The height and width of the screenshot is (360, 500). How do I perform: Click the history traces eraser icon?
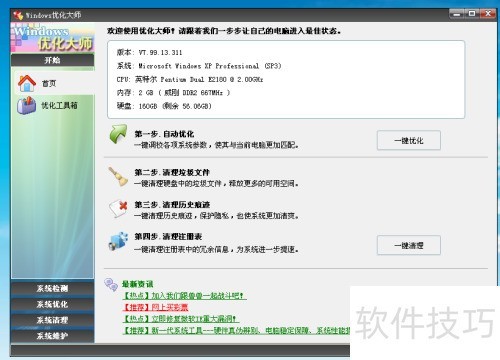pos(118,209)
